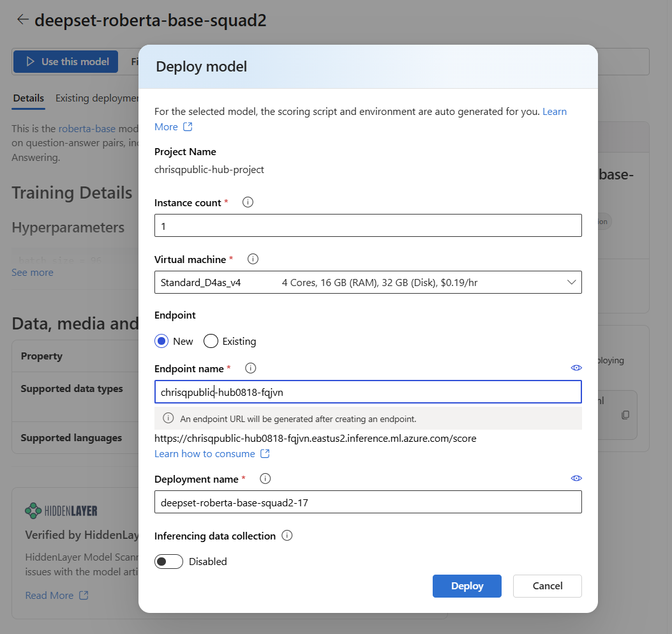The image size is (672, 634).
Task: Click Deployment name info icon
Action: (265, 479)
